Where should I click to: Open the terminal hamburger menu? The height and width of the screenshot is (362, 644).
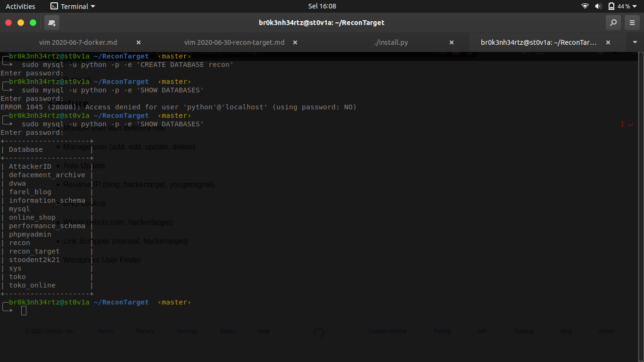(x=632, y=23)
